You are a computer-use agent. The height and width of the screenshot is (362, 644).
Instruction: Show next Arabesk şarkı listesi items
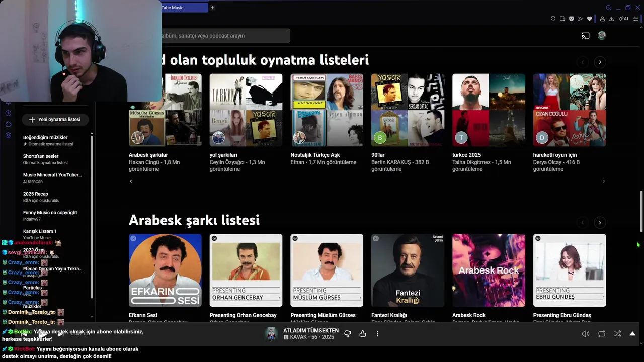point(600,222)
